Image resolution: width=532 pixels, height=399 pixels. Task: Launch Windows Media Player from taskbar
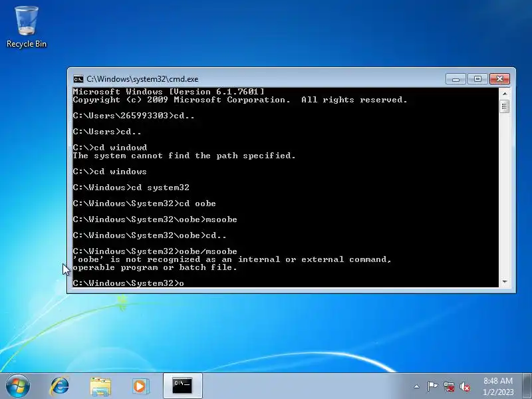coord(140,386)
